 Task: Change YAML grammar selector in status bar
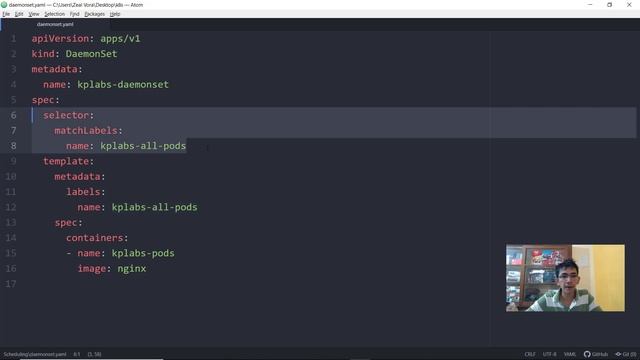click(x=570, y=354)
